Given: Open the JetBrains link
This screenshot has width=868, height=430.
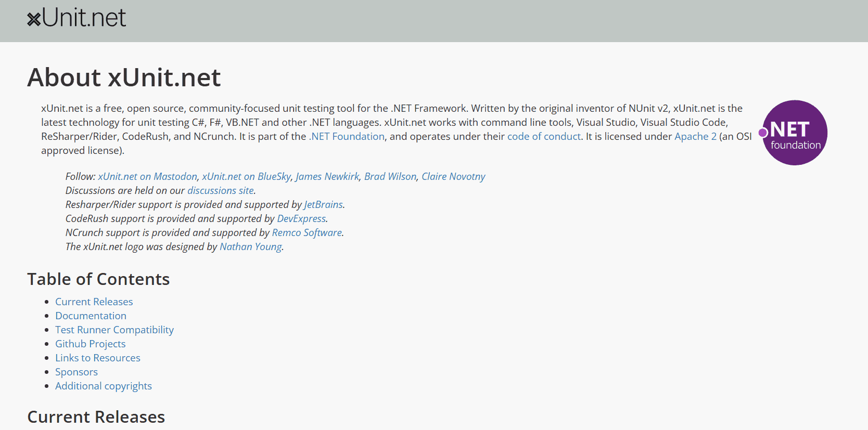Looking at the screenshot, I should click(324, 204).
